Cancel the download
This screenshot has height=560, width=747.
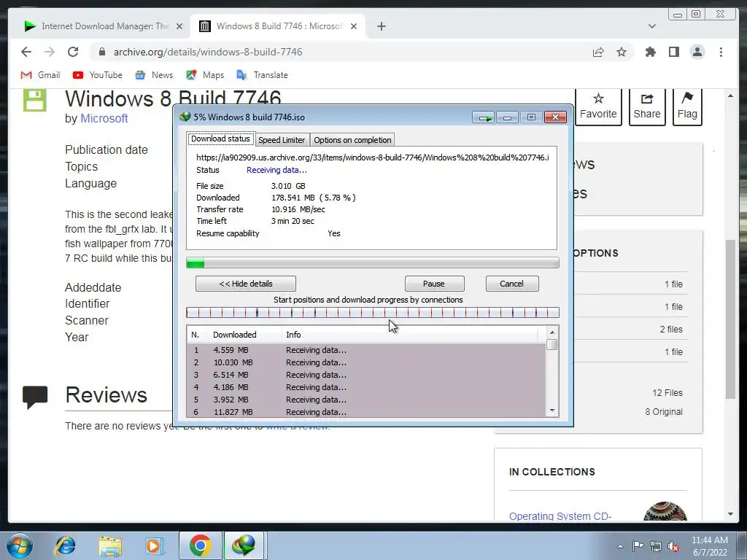click(511, 284)
